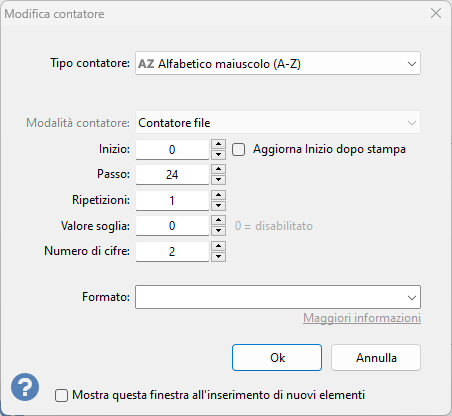Tick Mostra questa finestra all'inserimento checkbox
This screenshot has width=452, height=416.
click(x=61, y=395)
